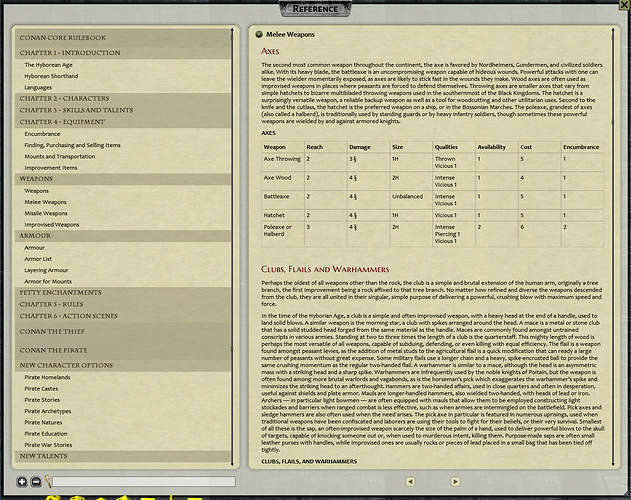
Task: Open Pirate Castes page
Action: click(x=41, y=388)
